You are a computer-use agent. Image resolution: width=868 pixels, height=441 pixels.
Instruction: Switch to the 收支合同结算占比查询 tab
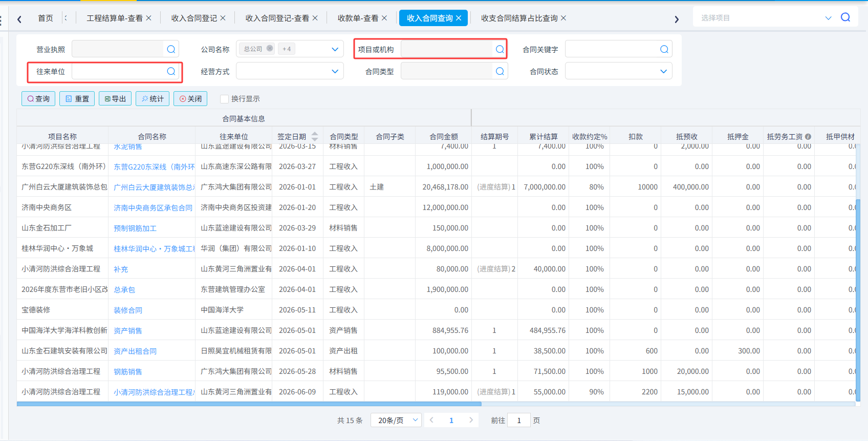519,18
